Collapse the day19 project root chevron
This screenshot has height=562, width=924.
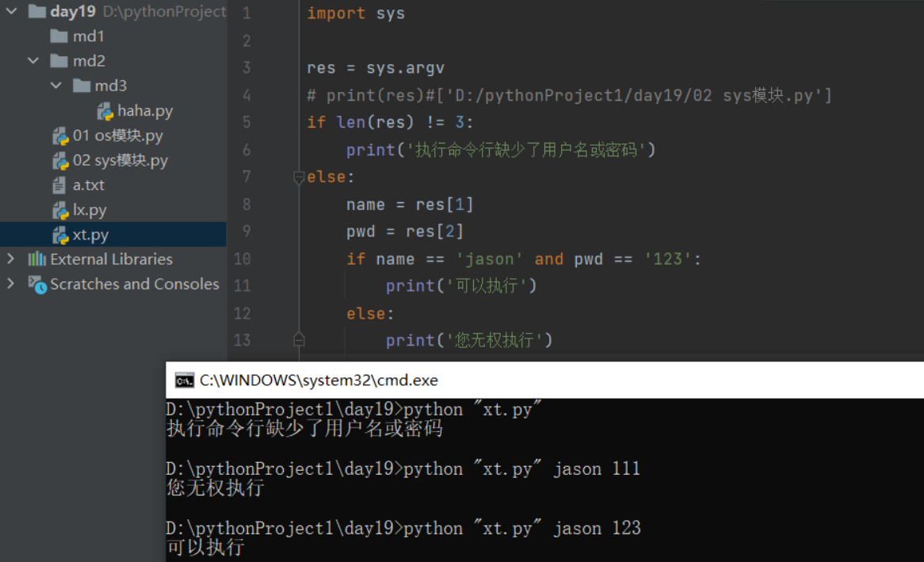pyautogui.click(x=11, y=11)
